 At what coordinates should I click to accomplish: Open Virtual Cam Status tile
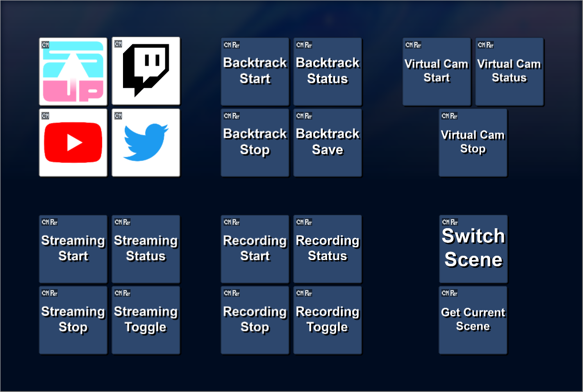pyautogui.click(x=509, y=71)
